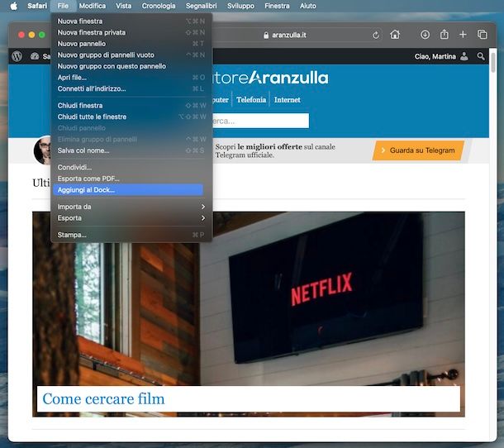
Task: Open the Aiuto menu
Action: click(307, 6)
